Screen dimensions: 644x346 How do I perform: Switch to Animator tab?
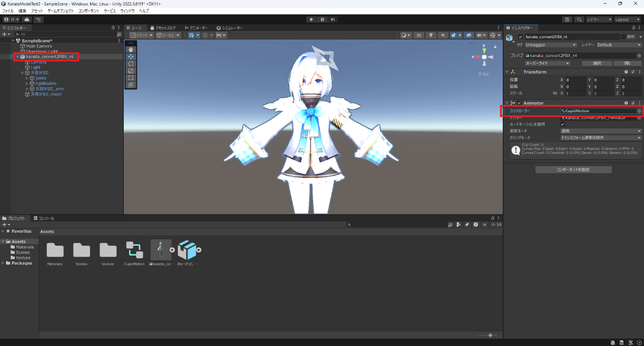(195, 28)
